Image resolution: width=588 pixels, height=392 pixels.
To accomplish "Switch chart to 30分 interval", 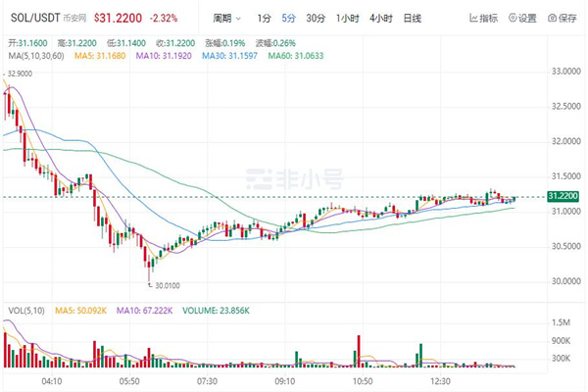I will point(315,19).
